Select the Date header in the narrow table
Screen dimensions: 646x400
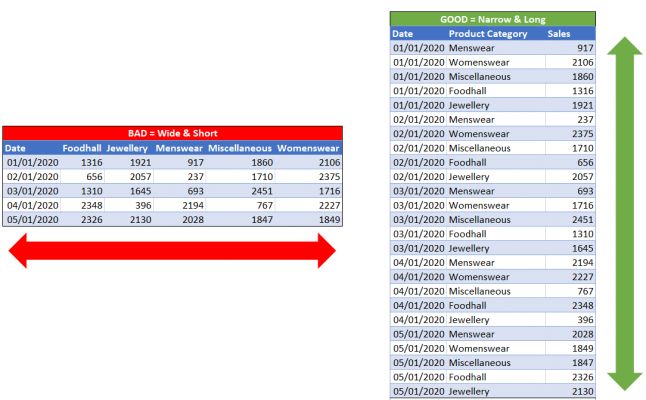403,34
